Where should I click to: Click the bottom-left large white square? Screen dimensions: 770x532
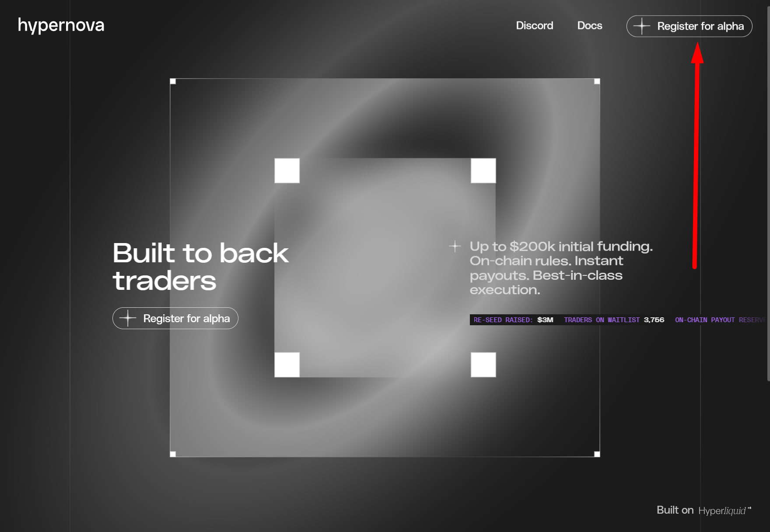click(x=287, y=365)
